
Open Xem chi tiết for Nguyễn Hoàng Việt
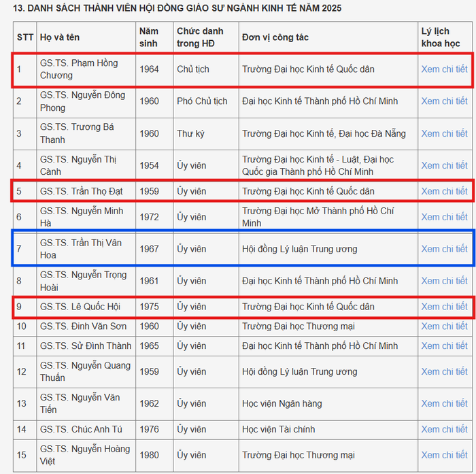(444, 455)
